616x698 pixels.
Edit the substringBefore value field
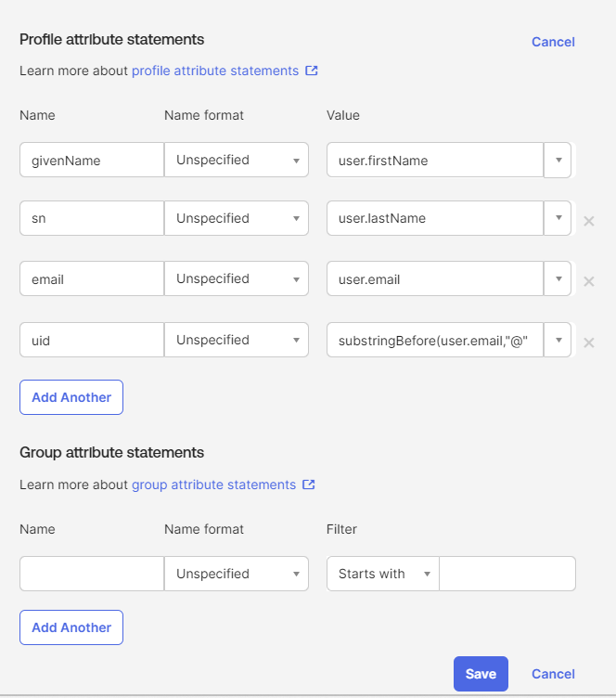pyautogui.click(x=435, y=340)
